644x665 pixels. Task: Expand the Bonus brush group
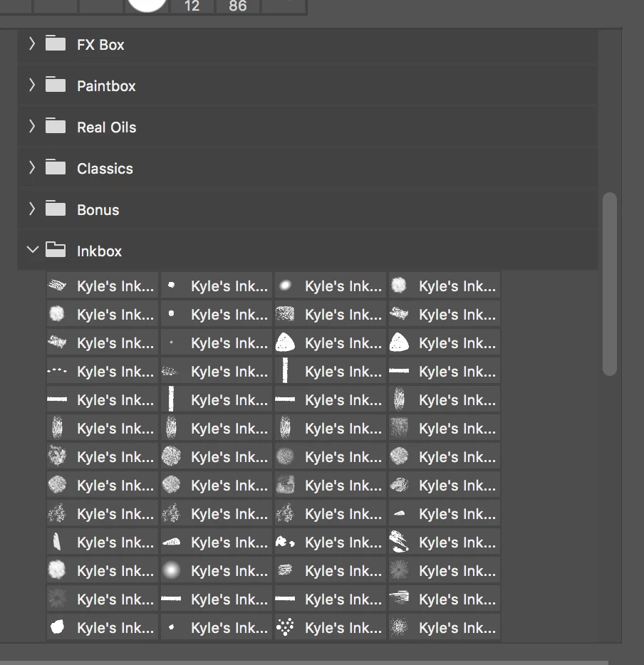pos(32,209)
